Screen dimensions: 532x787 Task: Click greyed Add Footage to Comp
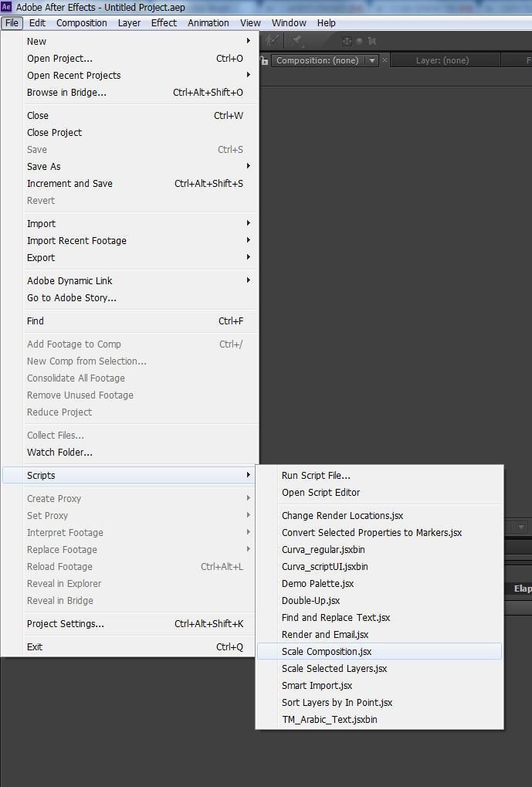coord(130,344)
